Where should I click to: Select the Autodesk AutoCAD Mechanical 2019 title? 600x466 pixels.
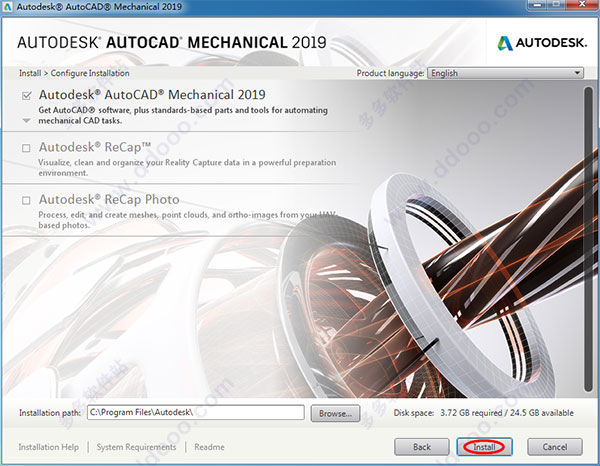coord(152,95)
